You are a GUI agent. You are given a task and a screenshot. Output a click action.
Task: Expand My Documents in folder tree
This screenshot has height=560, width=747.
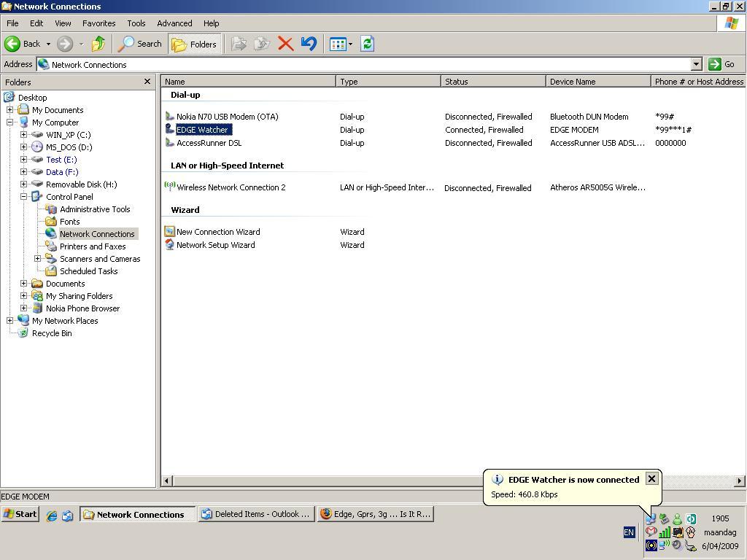click(x=9, y=109)
